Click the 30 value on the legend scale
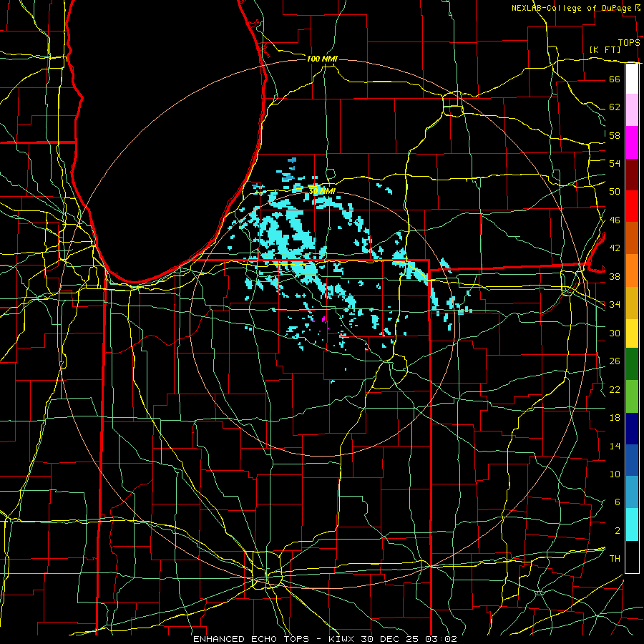Viewport: 644px width, 644px height. tap(615, 333)
